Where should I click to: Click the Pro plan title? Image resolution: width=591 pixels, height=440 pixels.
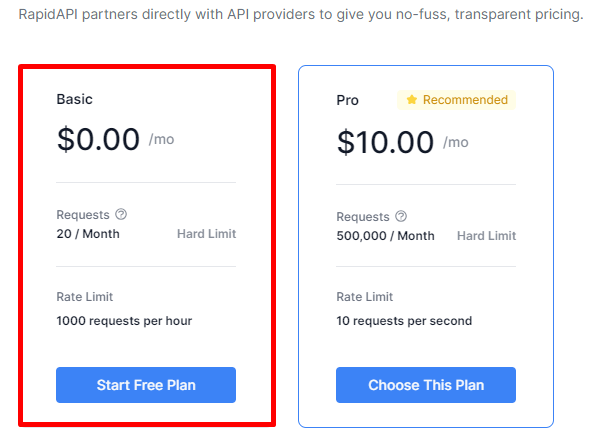point(348,100)
